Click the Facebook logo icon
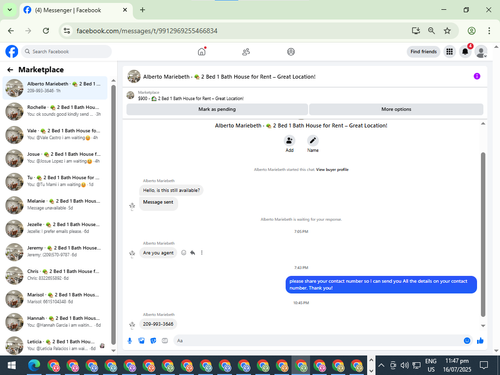500x375 pixels. click(x=12, y=52)
